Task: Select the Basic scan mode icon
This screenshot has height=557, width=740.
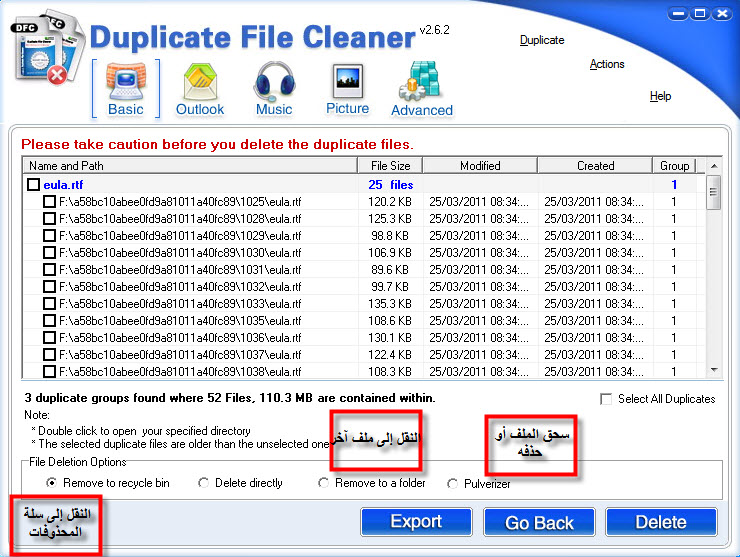Action: pos(126,88)
